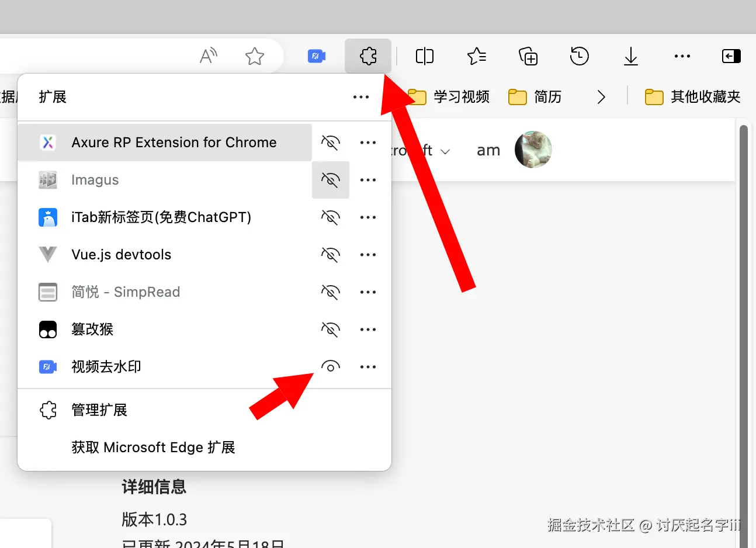
Task: Show 简悦 SimpRead in toolbar
Action: (331, 292)
